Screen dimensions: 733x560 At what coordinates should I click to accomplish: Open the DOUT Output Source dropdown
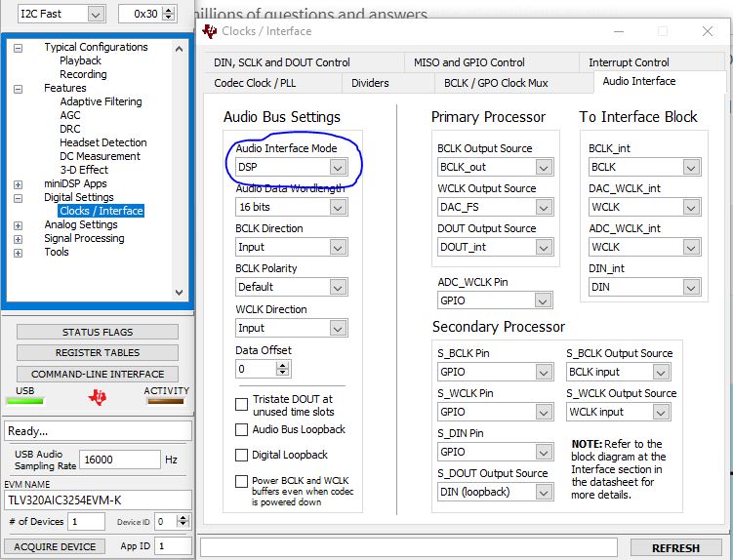(x=544, y=247)
